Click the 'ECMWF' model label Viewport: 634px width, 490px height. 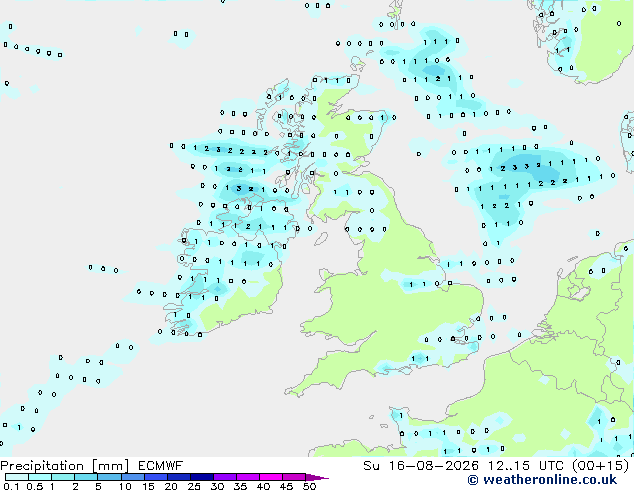(161, 466)
